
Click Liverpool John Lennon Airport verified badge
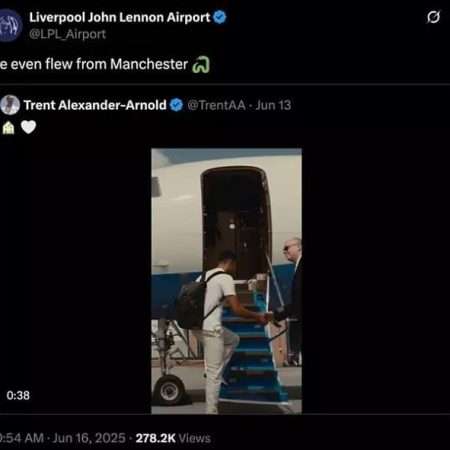220,17
